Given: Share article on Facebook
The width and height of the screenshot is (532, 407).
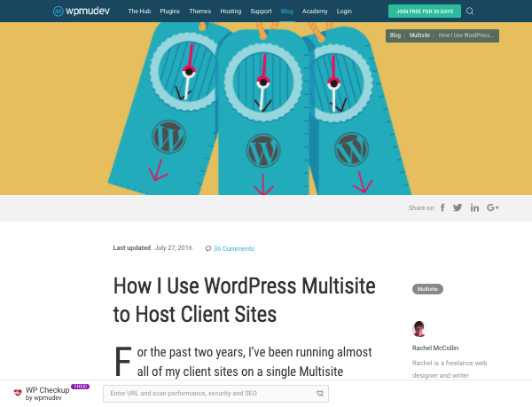Looking at the screenshot, I should coord(442,207).
